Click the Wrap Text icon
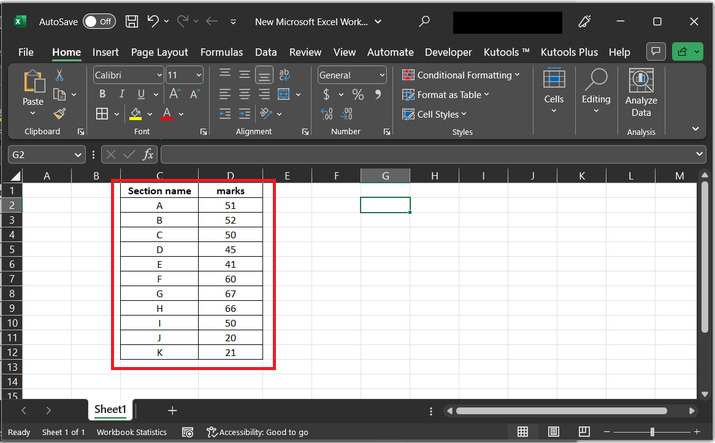 284,75
